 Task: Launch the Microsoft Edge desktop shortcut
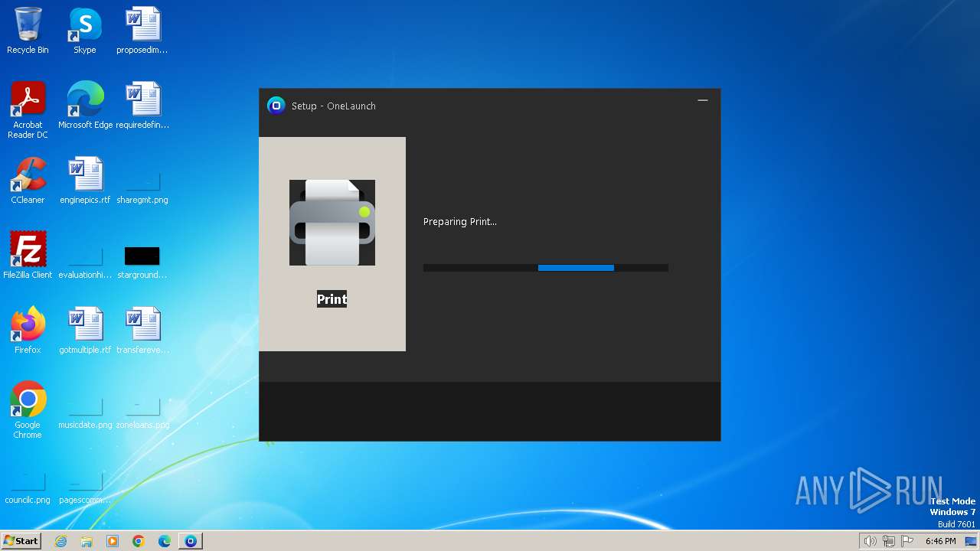point(85,105)
